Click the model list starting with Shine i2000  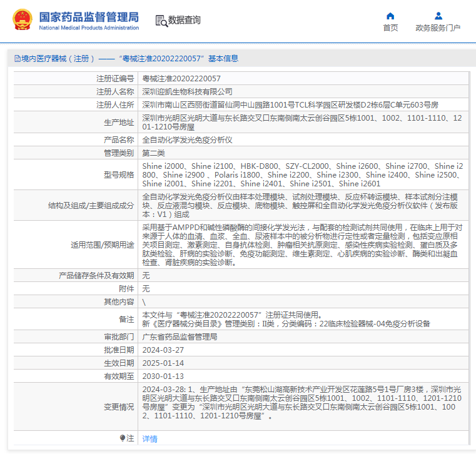tap(303, 175)
